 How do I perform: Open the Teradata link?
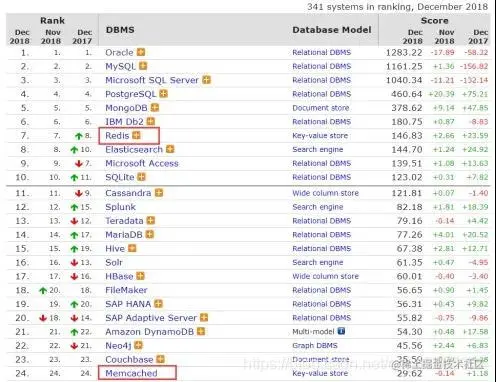[x=124, y=221]
